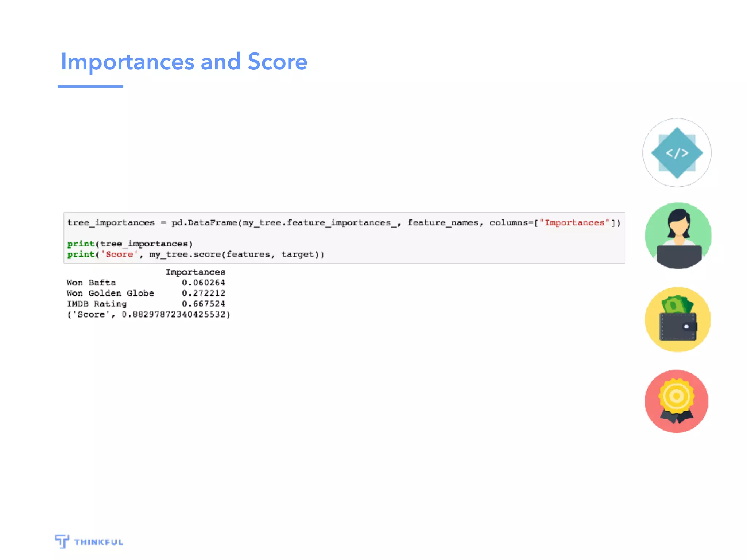Click the value 0.060264
Image resolution: width=747 pixels, height=560 pixels.
coord(204,283)
